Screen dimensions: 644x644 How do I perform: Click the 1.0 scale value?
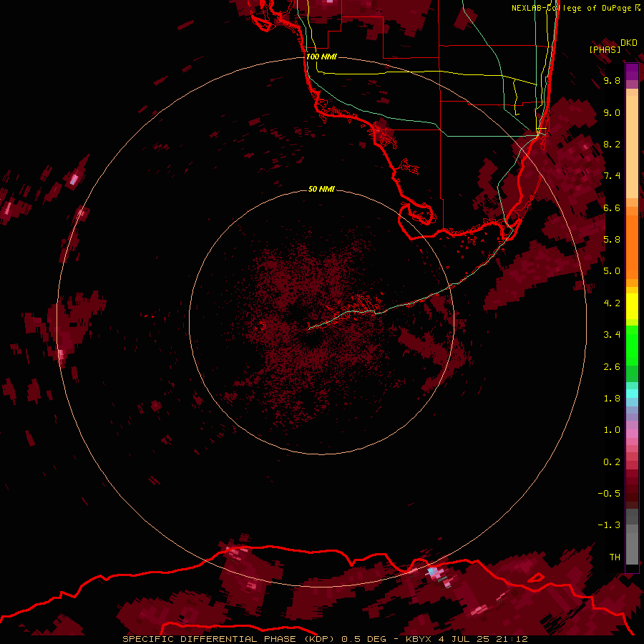(x=612, y=429)
